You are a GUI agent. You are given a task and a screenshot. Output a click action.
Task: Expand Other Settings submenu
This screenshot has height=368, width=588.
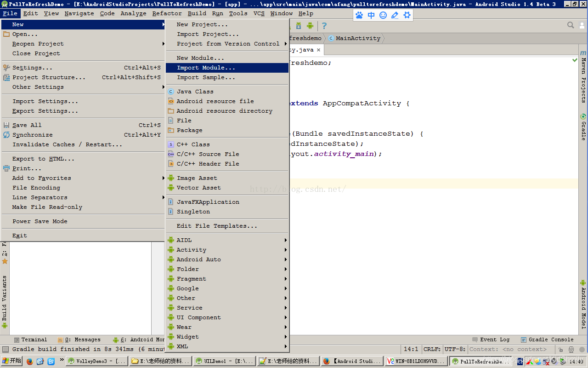83,87
